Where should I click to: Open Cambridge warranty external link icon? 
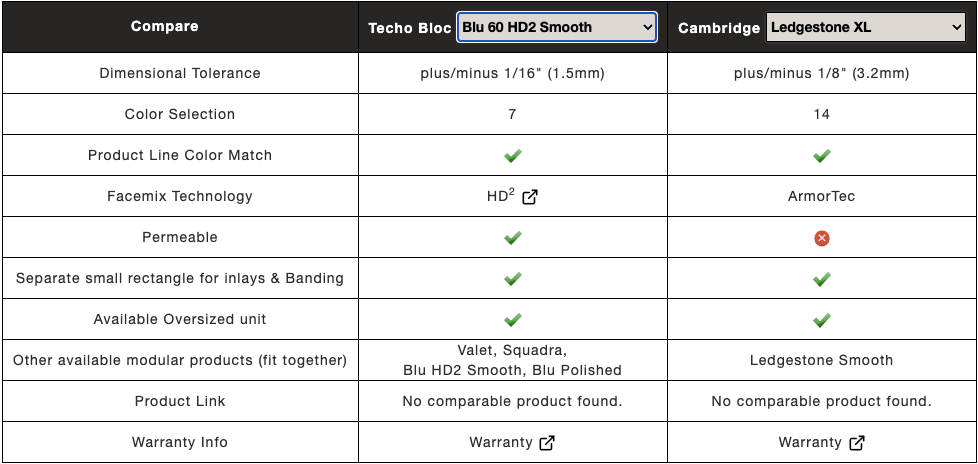[857, 443]
